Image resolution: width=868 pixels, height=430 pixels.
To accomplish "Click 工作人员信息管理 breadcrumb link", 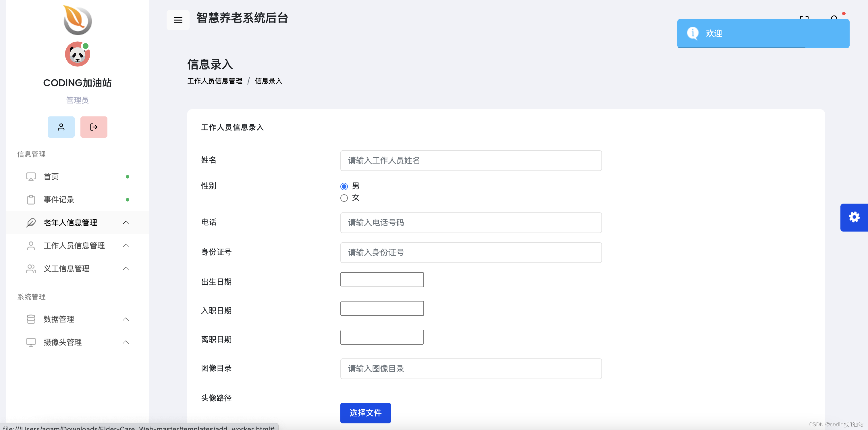I will point(215,81).
